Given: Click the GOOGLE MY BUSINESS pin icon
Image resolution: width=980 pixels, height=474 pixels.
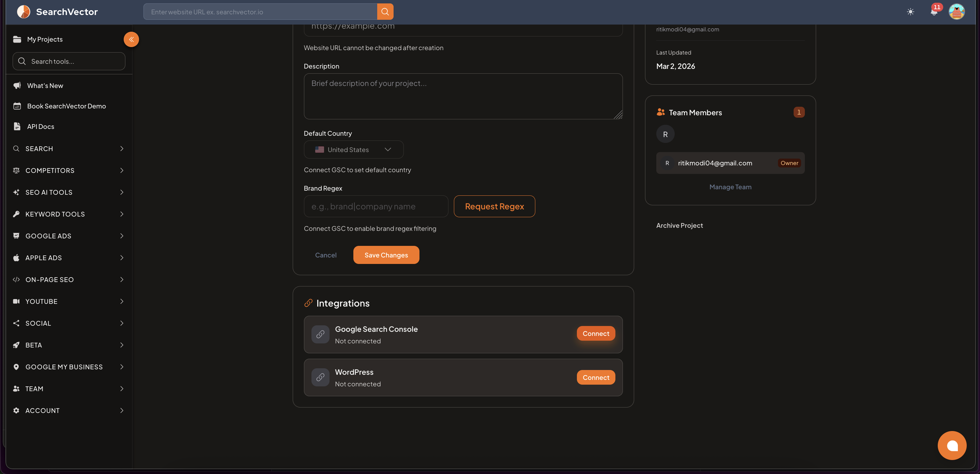Looking at the screenshot, I should (x=16, y=367).
